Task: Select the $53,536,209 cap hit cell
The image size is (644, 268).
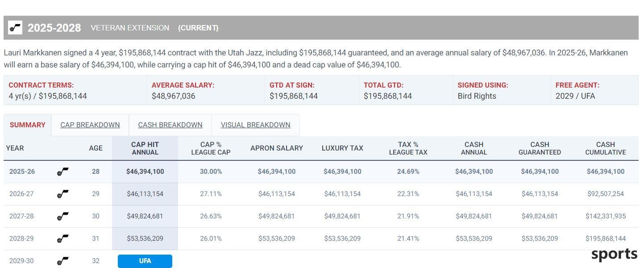Action: [145, 239]
